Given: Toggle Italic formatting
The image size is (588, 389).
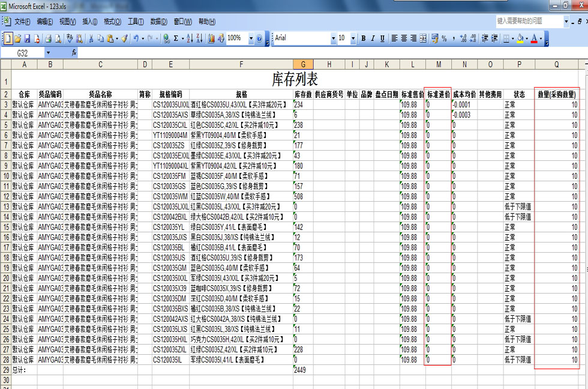Looking at the screenshot, I should pyautogui.click(x=373, y=38).
